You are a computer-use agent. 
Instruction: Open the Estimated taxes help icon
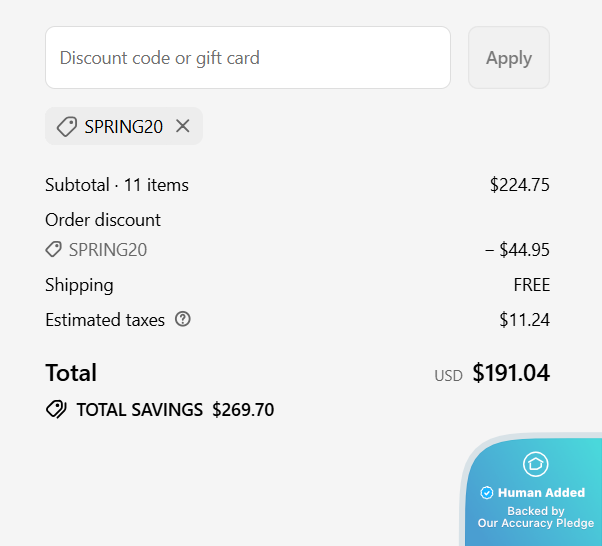(183, 320)
